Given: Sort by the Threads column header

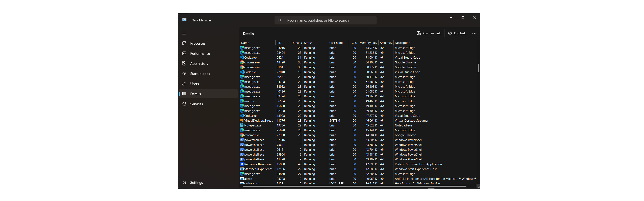Looking at the screenshot, I should coord(295,43).
